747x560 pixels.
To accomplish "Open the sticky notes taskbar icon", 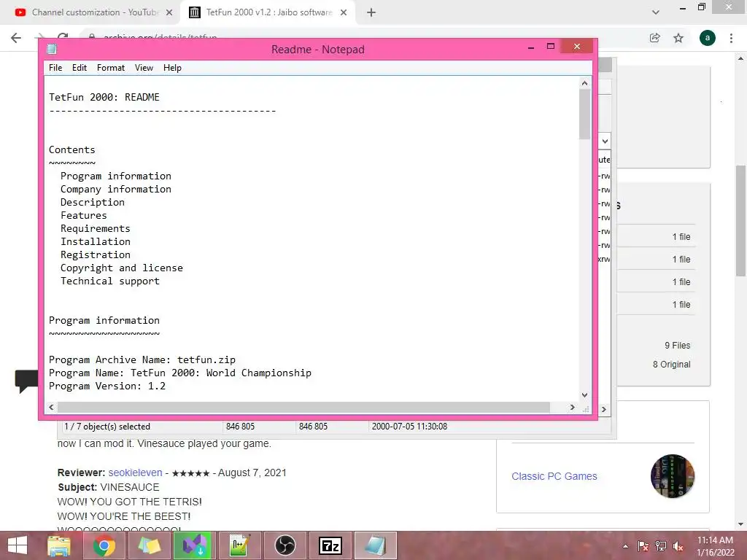I will coord(149,545).
